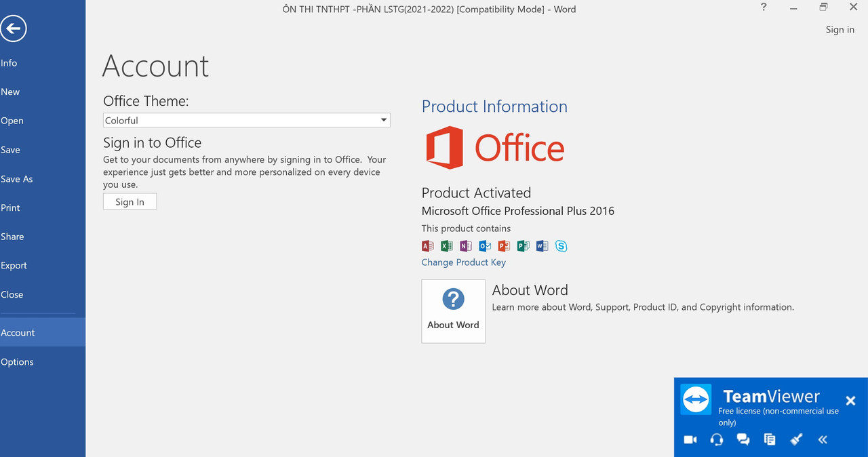Click the Access icon in product list
The image size is (868, 457).
click(x=428, y=246)
